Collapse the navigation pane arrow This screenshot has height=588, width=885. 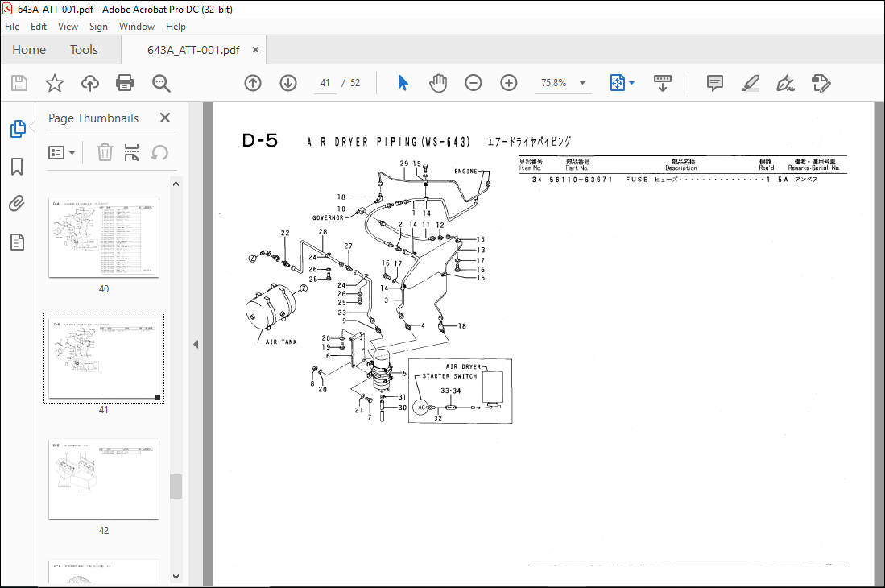(x=196, y=344)
